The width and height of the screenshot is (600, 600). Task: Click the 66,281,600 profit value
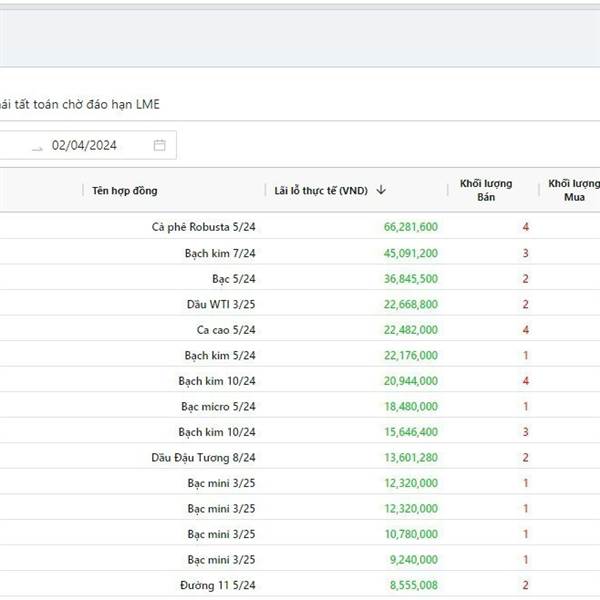(411, 227)
